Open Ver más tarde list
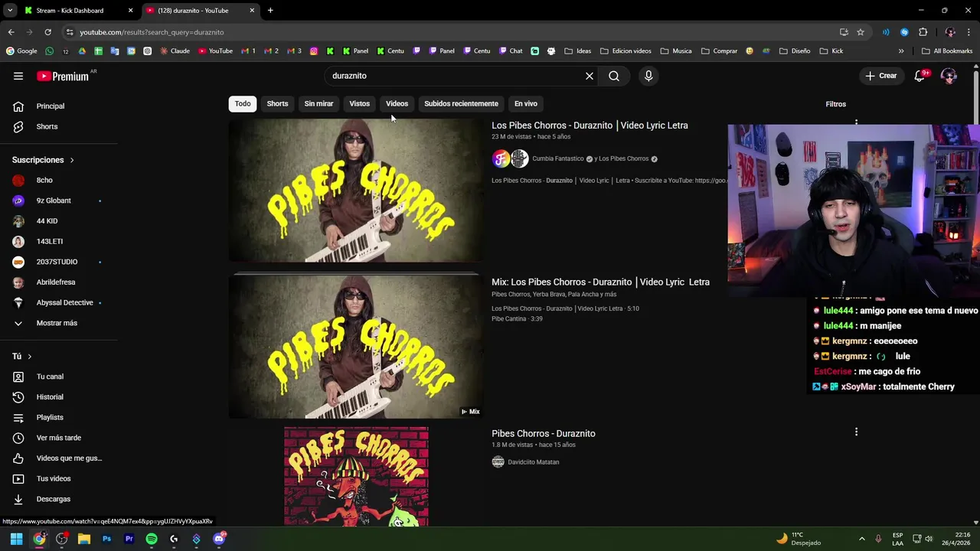 coord(59,438)
